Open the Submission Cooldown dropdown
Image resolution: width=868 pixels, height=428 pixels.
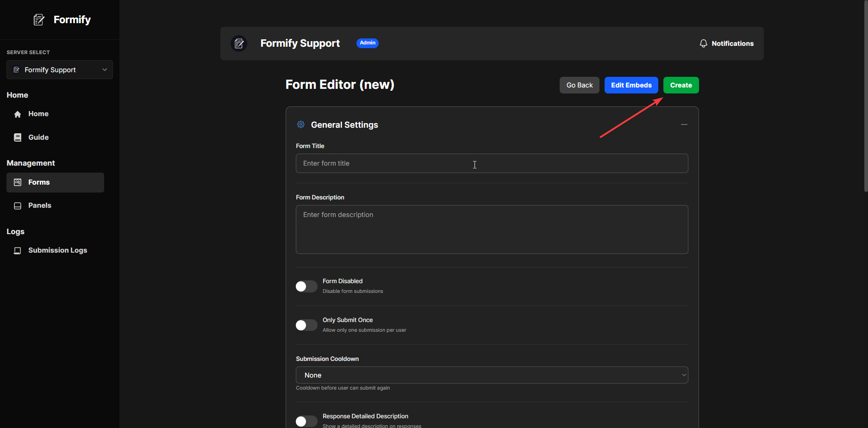coord(492,375)
